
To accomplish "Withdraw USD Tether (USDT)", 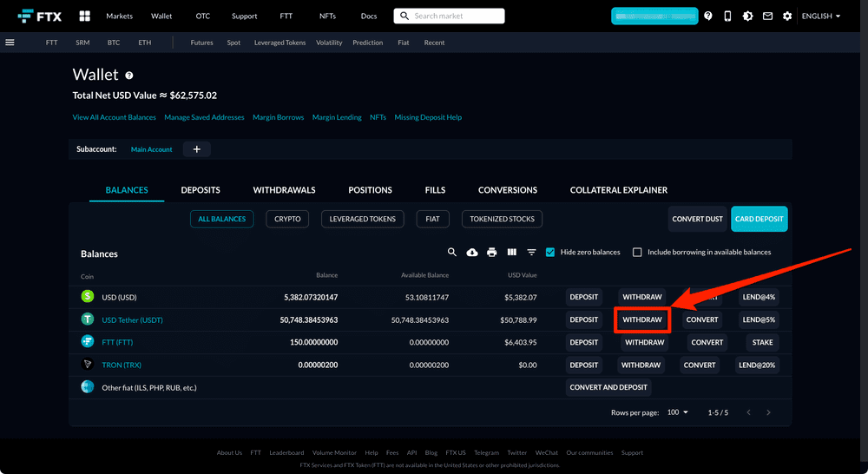I will [642, 319].
